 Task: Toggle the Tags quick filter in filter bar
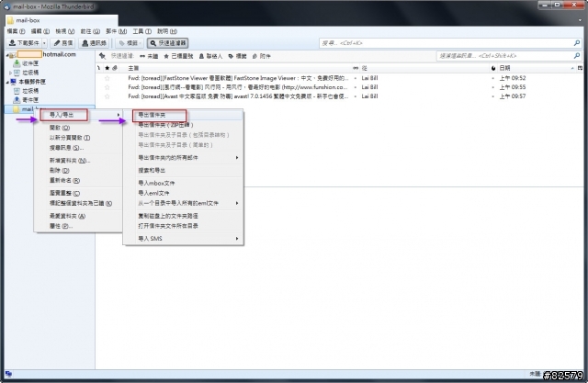pyautogui.click(x=237, y=56)
